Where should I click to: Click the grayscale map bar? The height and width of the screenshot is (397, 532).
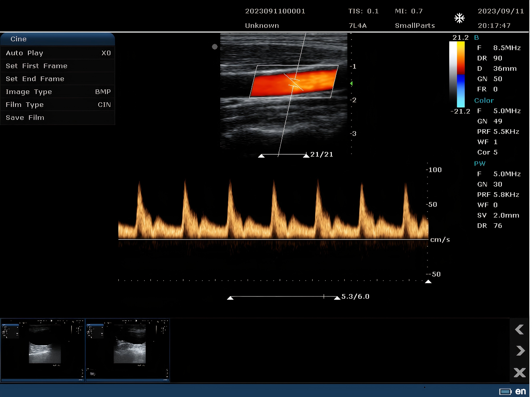tap(453, 74)
